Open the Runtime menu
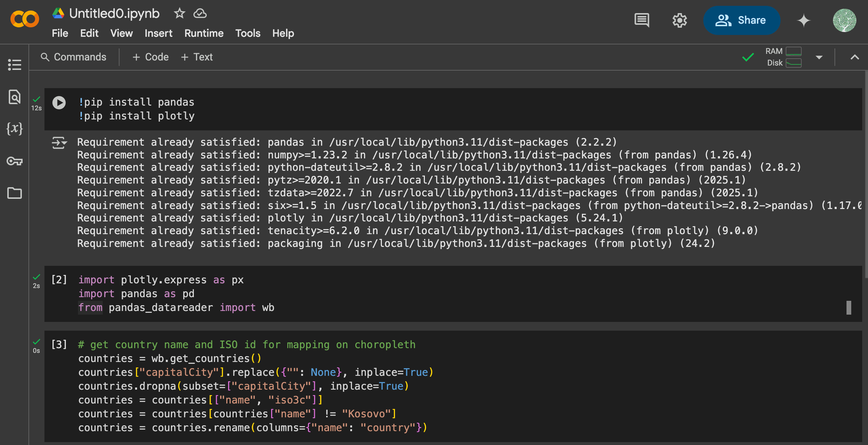This screenshot has height=445, width=868. point(204,34)
